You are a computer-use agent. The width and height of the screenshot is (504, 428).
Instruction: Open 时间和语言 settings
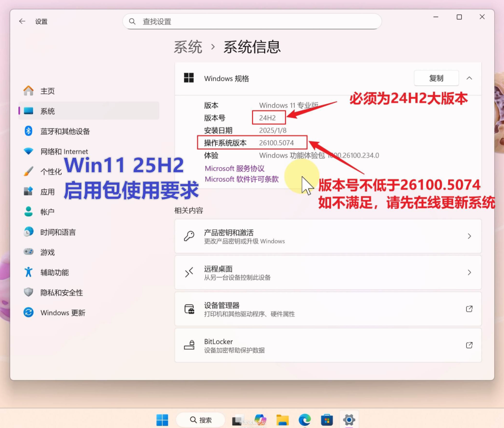[x=58, y=232]
